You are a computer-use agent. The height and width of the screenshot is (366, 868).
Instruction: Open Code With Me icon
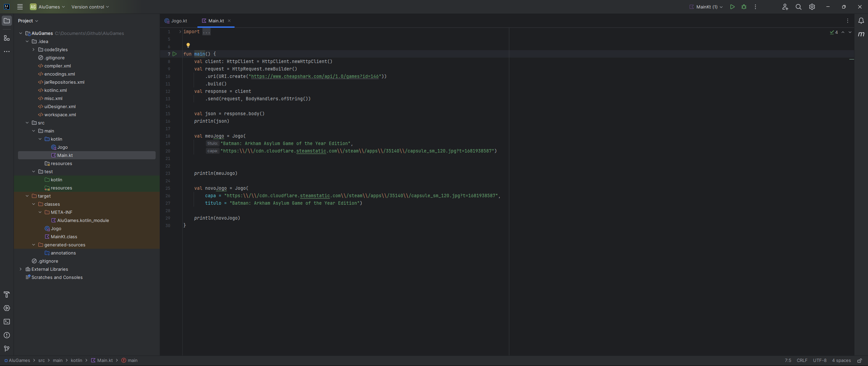coord(785,7)
